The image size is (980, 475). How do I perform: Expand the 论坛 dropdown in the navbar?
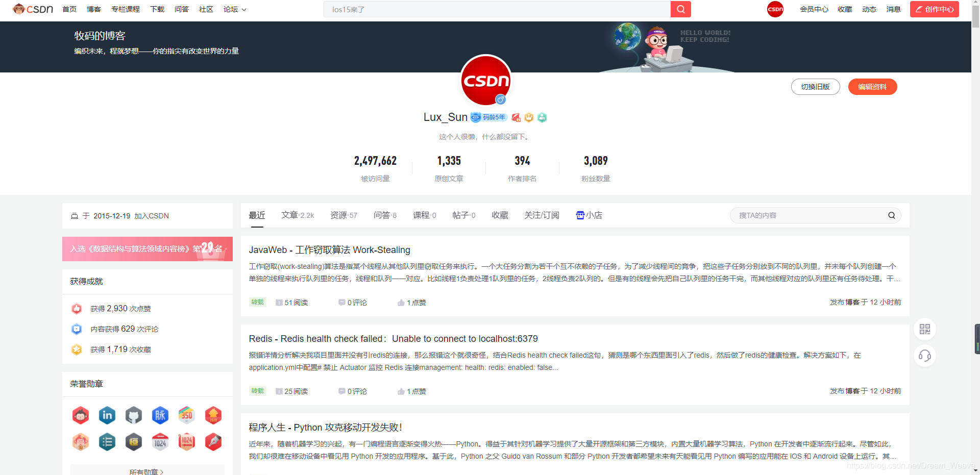tap(235, 9)
